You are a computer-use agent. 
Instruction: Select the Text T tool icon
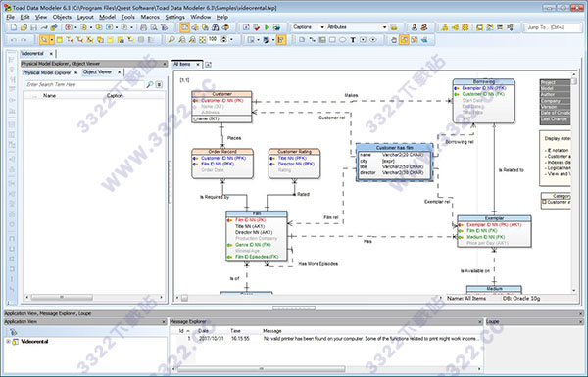point(353,40)
